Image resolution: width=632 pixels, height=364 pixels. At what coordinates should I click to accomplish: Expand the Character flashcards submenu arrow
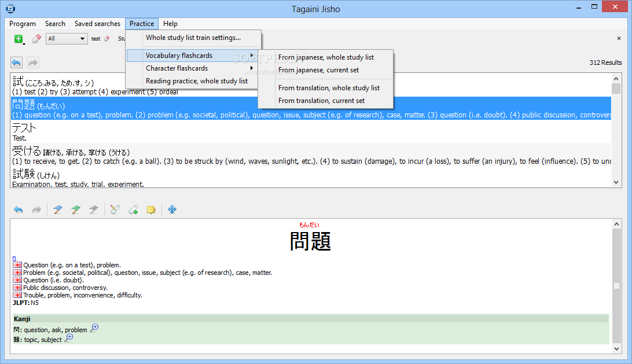point(252,68)
